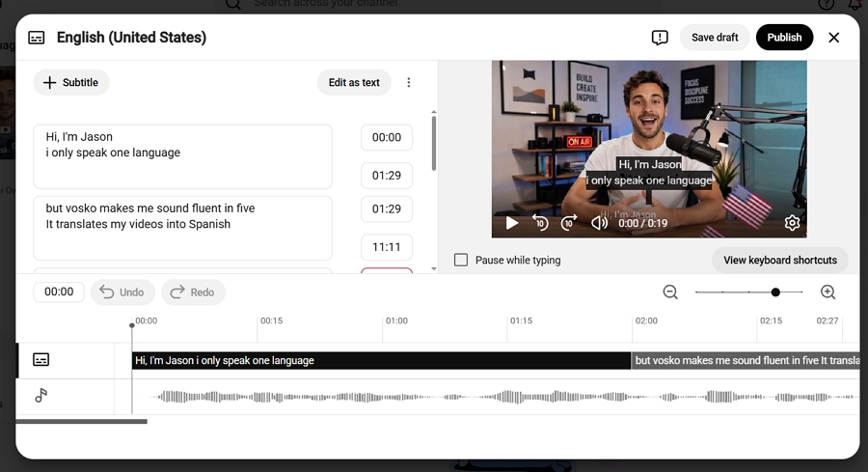Image resolution: width=868 pixels, height=472 pixels.
Task: Click the subtitle list scroll-up arrow
Action: [433, 113]
